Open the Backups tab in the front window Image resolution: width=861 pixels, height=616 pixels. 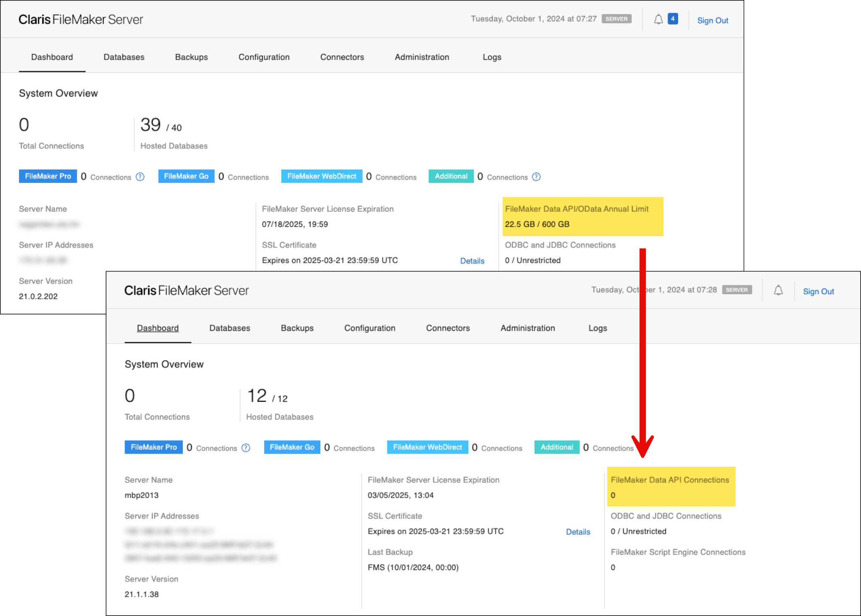point(297,328)
